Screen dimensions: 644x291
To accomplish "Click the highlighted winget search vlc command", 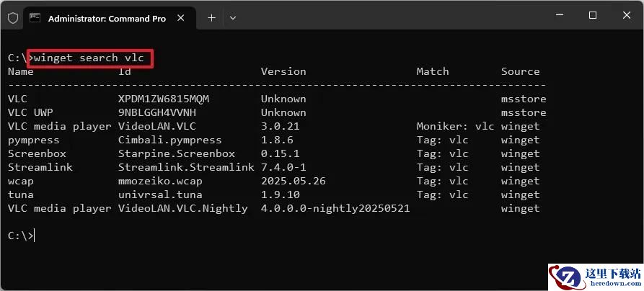I will point(90,58).
